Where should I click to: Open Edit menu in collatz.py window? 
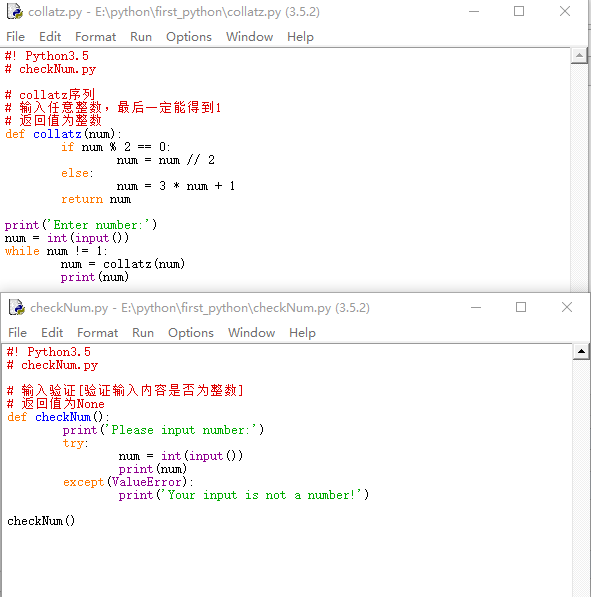tap(50, 37)
